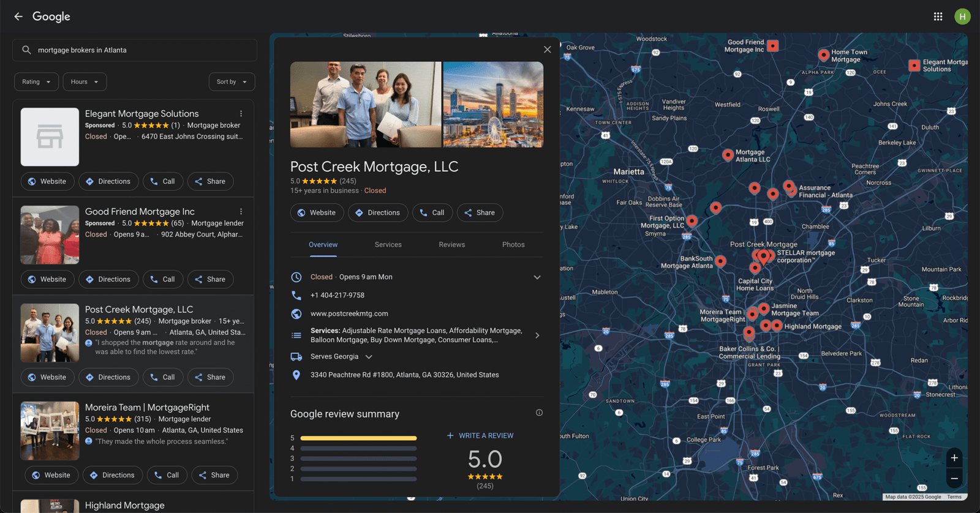Select the Mortgage Atlanta LLC map pin

(728, 154)
